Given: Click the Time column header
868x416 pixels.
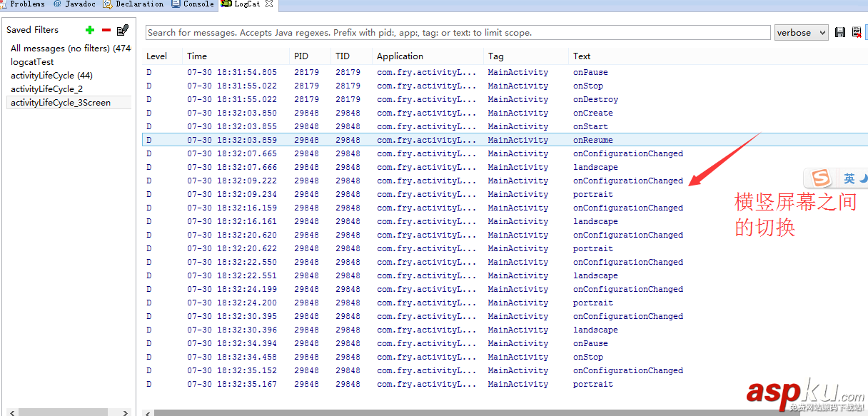Looking at the screenshot, I should click(236, 56).
